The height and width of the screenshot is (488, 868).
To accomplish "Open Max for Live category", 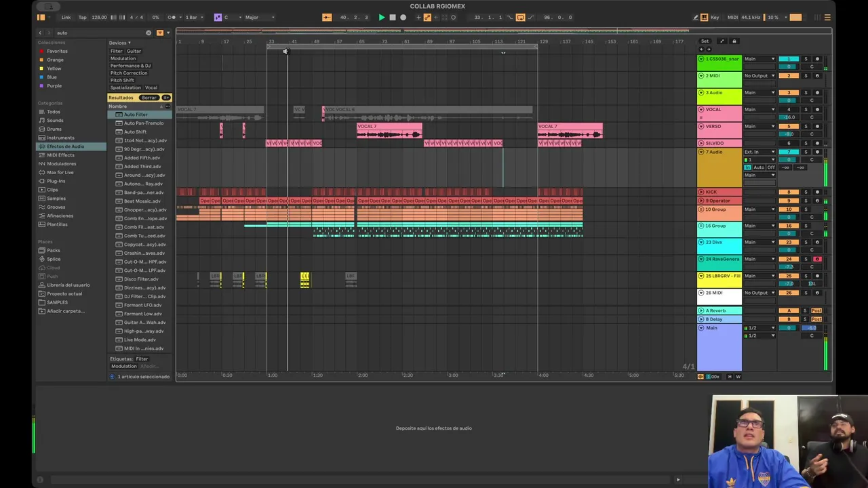I will pyautogui.click(x=60, y=172).
